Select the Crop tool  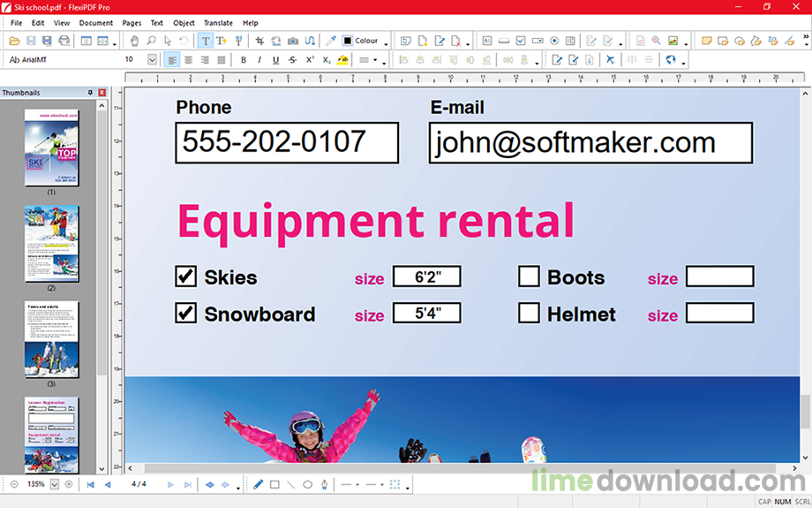pyautogui.click(x=259, y=41)
